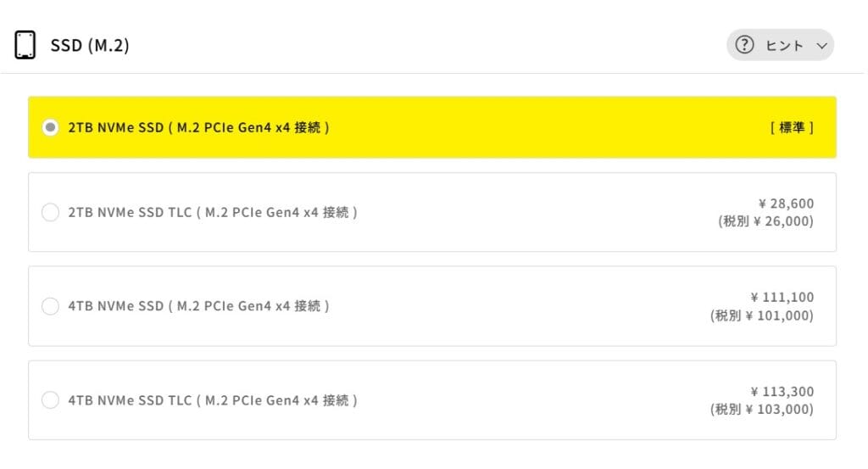Click the 4TB NVMe SSD non-TLC option label
The image size is (868, 469).
click(198, 306)
